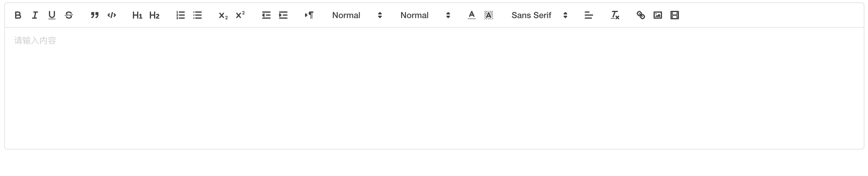Expand the Sans Serif font dropdown
Screen dimensions: 868x176
539,15
